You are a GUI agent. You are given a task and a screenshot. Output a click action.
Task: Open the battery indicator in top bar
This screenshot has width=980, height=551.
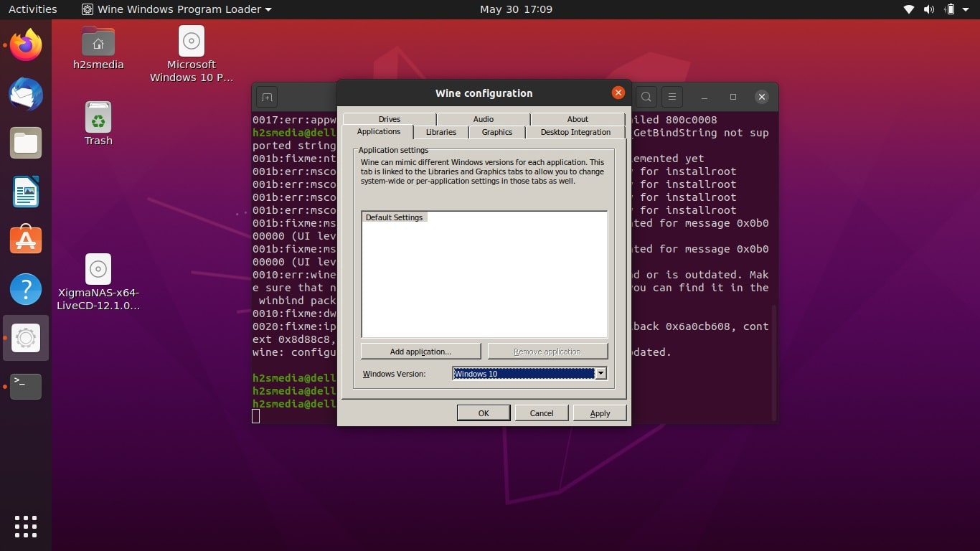[950, 9]
